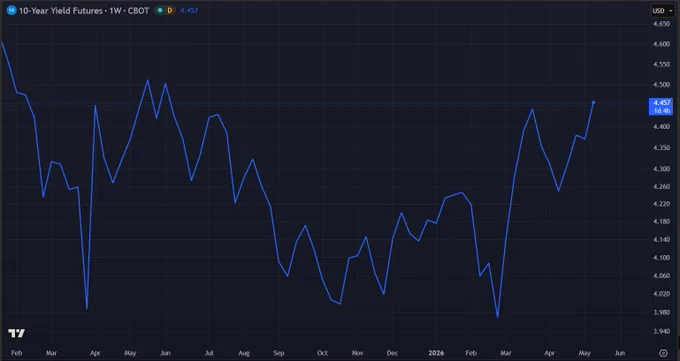Select the 4.457 value in the legend
680x361 pixels.
tap(189, 10)
